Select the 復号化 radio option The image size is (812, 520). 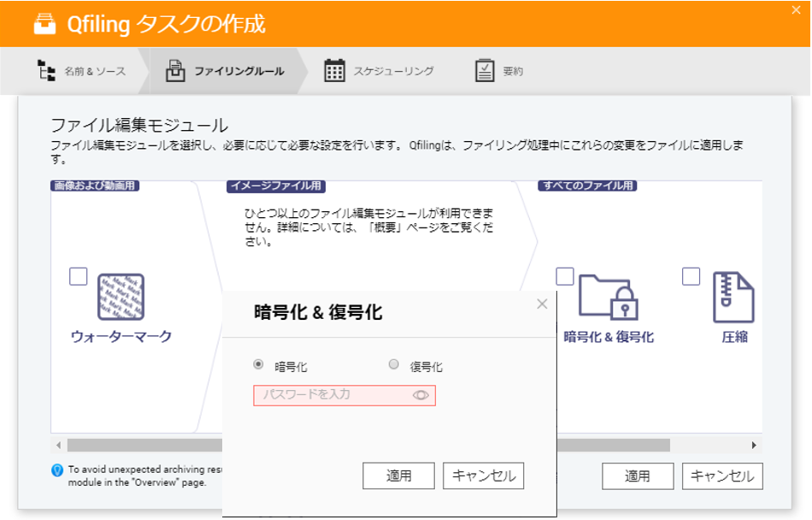coord(394,364)
